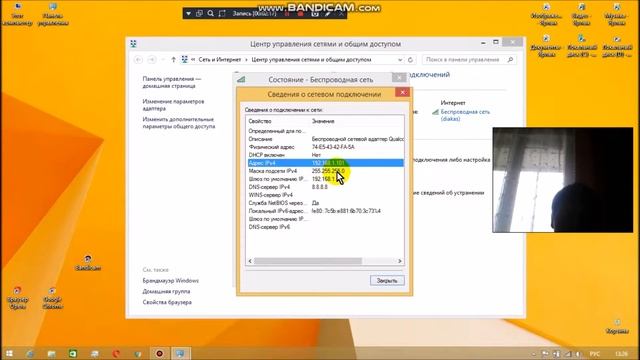
Task: Maximize the network center window
Action: pyautogui.click(x=496, y=42)
